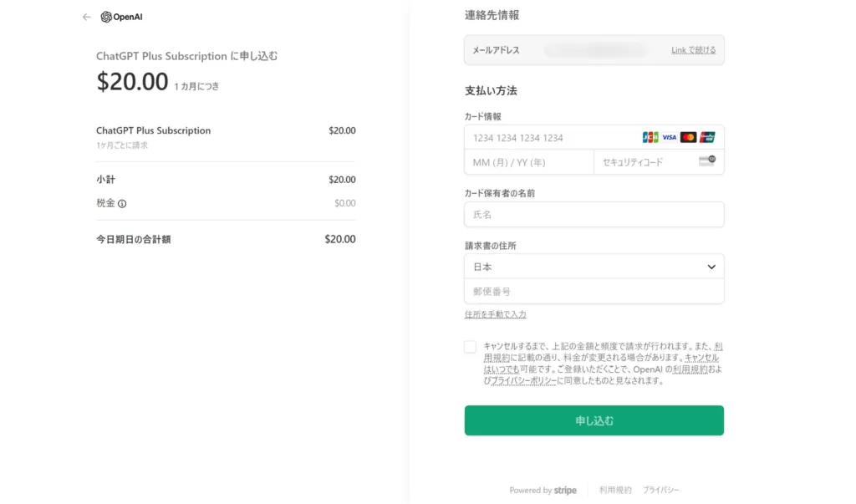856x504 pixels.
Task: Click the card number input field
Action: pos(543,137)
